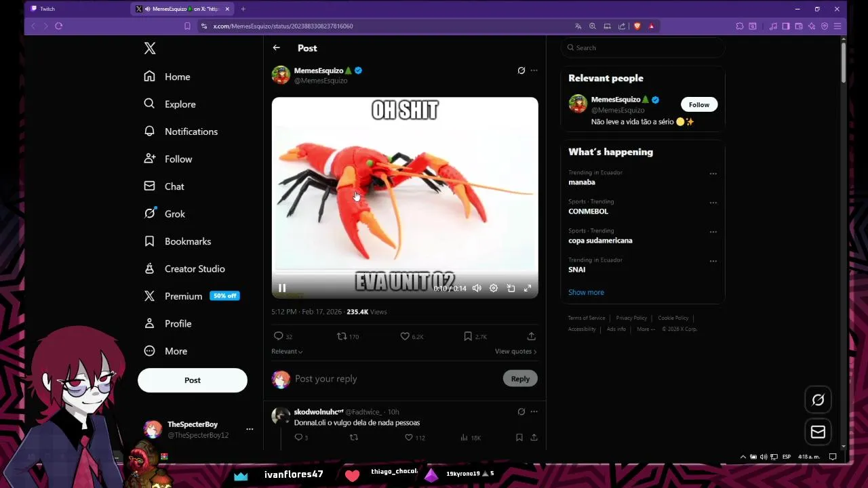Open Profile in the sidebar
Image resolution: width=868 pixels, height=488 pixels.
coord(167,324)
